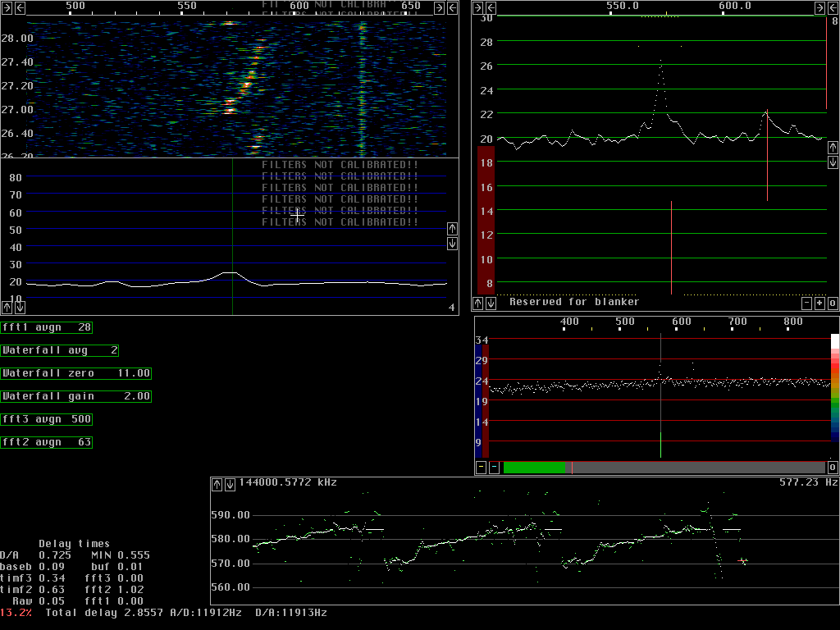The height and width of the screenshot is (630, 840).
Task: Select the fft3 avgn 500 parameter box
Action: point(47,419)
